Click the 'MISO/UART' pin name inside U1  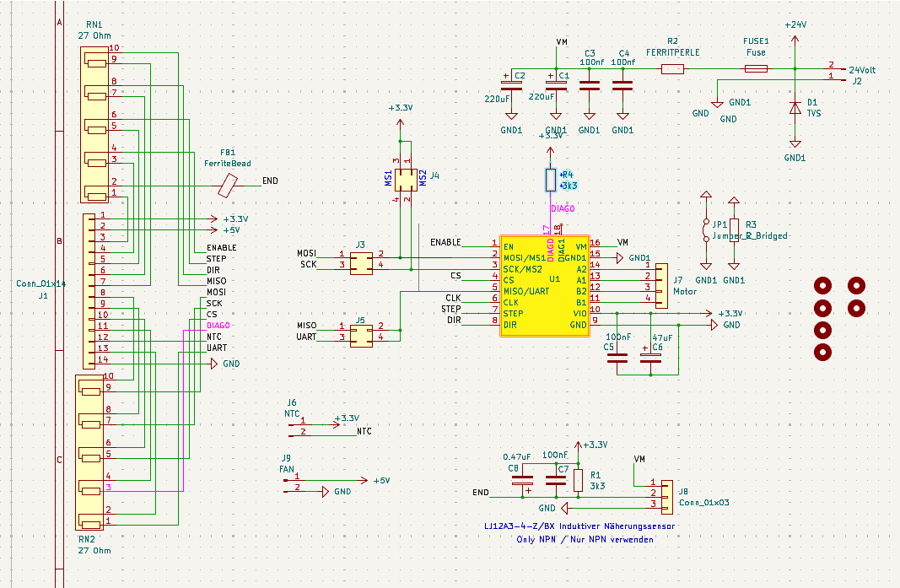(x=525, y=291)
